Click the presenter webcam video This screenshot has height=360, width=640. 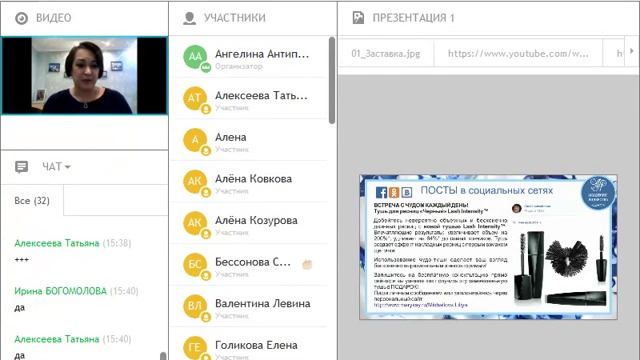click(84, 76)
